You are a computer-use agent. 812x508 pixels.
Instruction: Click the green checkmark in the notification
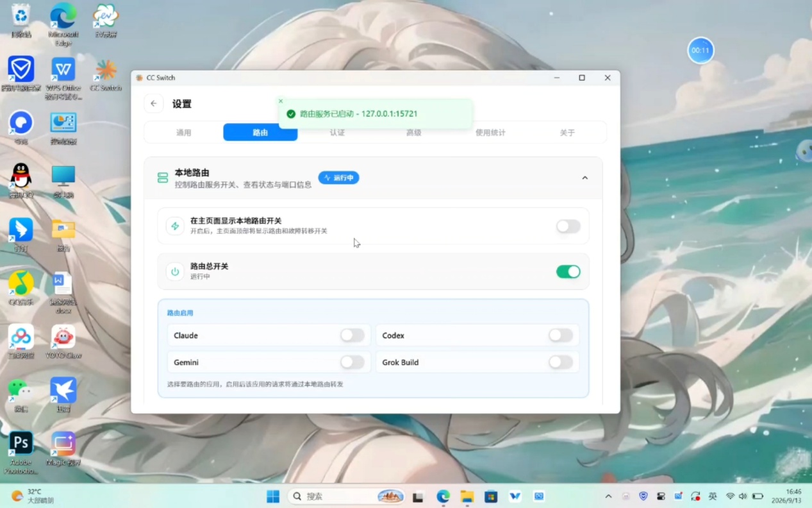coord(291,114)
